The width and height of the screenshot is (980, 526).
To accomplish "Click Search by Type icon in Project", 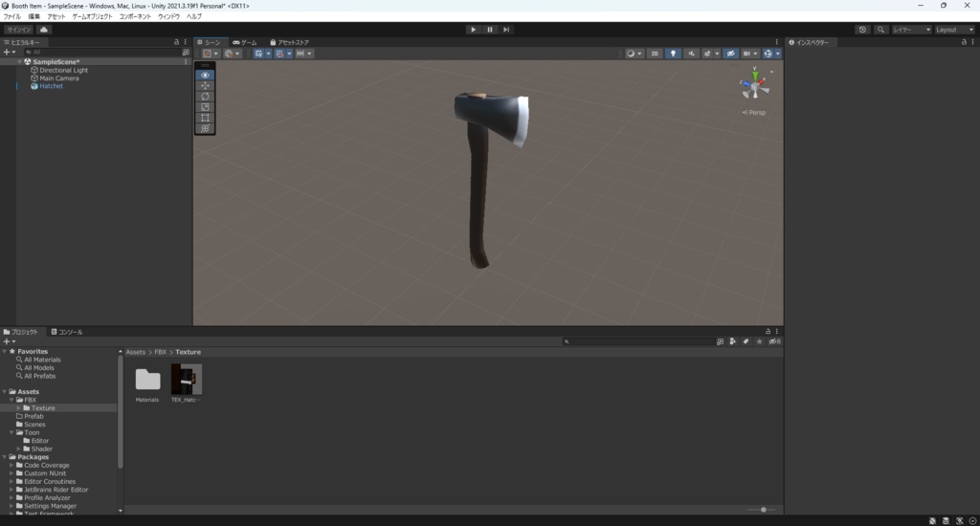I will click(732, 341).
